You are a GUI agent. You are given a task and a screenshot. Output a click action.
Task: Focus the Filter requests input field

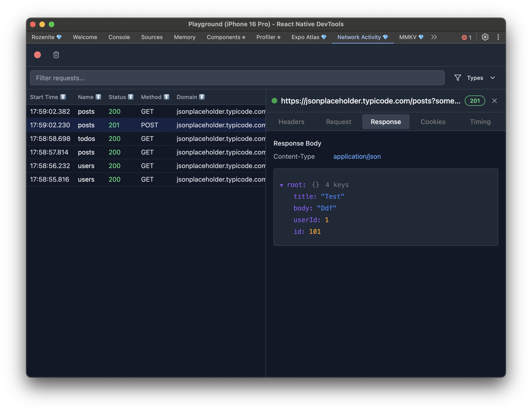click(x=237, y=78)
